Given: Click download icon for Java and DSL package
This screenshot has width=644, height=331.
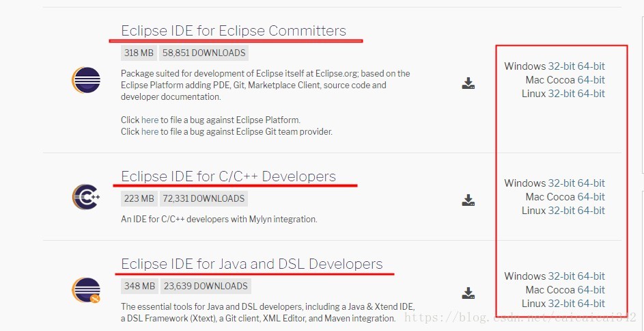Looking at the screenshot, I should pos(468,293).
